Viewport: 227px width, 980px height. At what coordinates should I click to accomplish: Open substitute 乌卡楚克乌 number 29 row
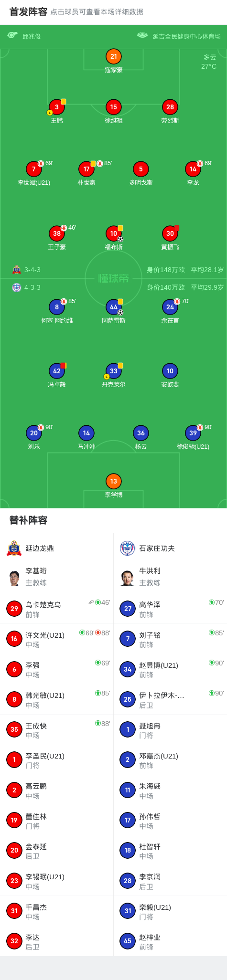[x=57, y=609]
